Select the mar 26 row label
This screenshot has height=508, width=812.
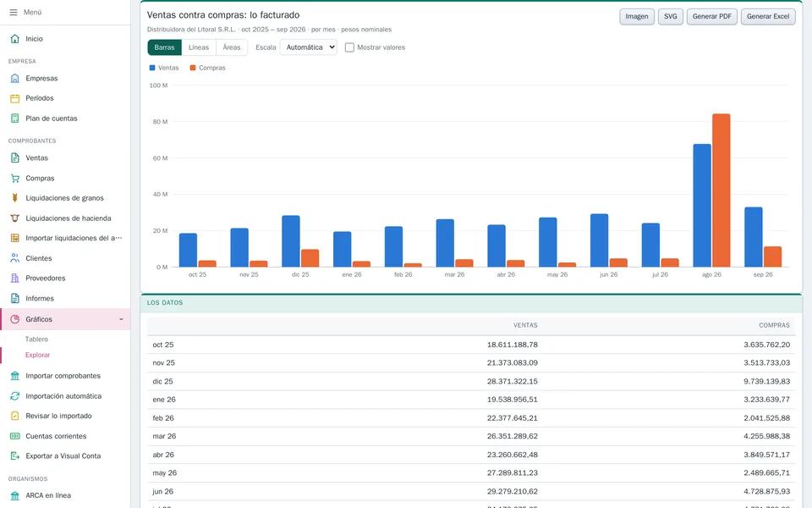(x=164, y=437)
